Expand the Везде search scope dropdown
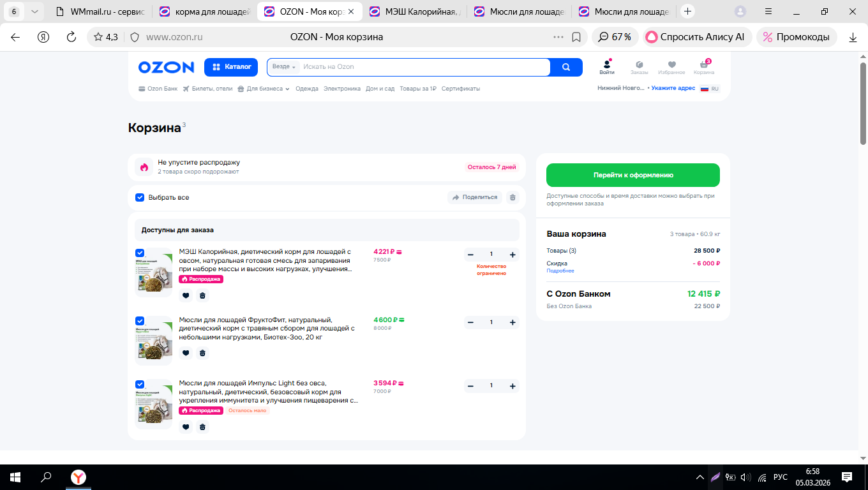Screen dimensions: 868x490 284,67
